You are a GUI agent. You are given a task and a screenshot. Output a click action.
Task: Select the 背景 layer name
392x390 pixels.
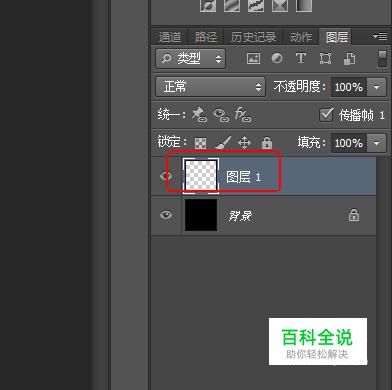[240, 216]
